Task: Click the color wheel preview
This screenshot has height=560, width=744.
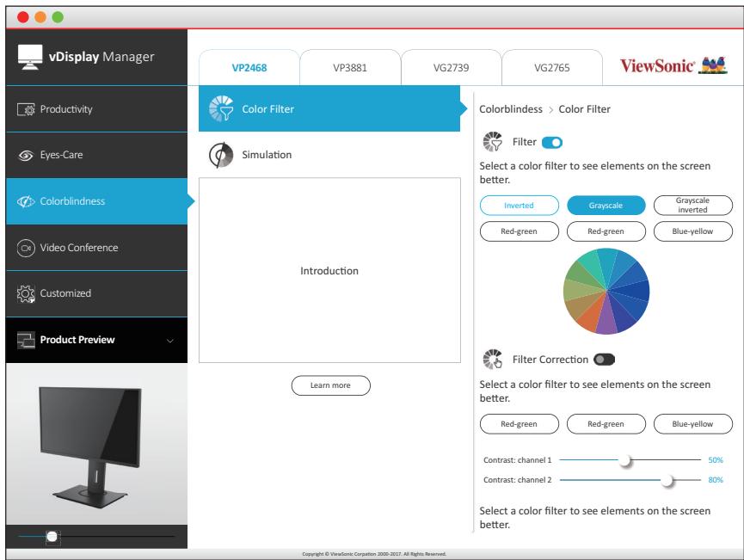Action: [x=606, y=291]
